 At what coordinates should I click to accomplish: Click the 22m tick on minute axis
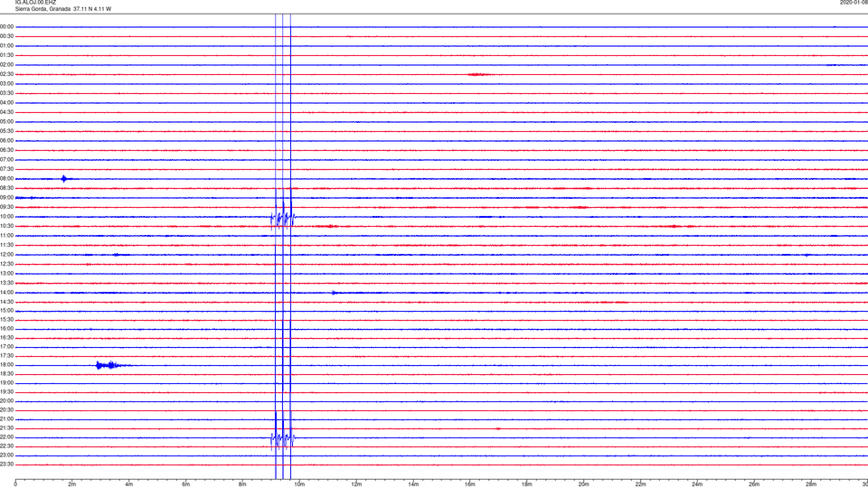tap(640, 484)
